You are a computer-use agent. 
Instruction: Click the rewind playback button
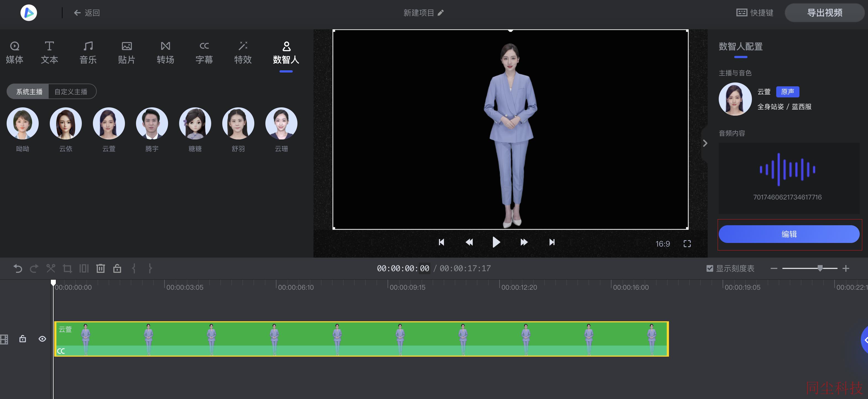coord(469,242)
